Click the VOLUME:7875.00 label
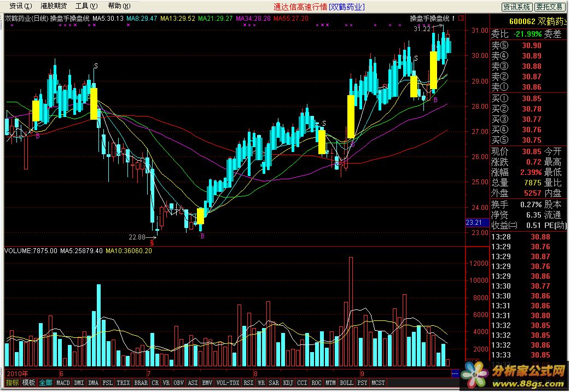The width and height of the screenshot is (570, 392). click(31, 251)
